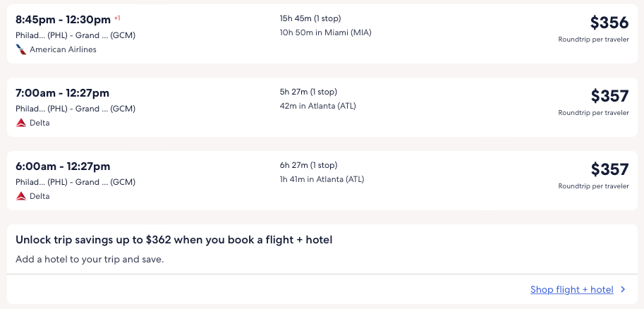Click the Delta logo on the 6:00am flight
The image size is (644, 309).
[x=21, y=196]
